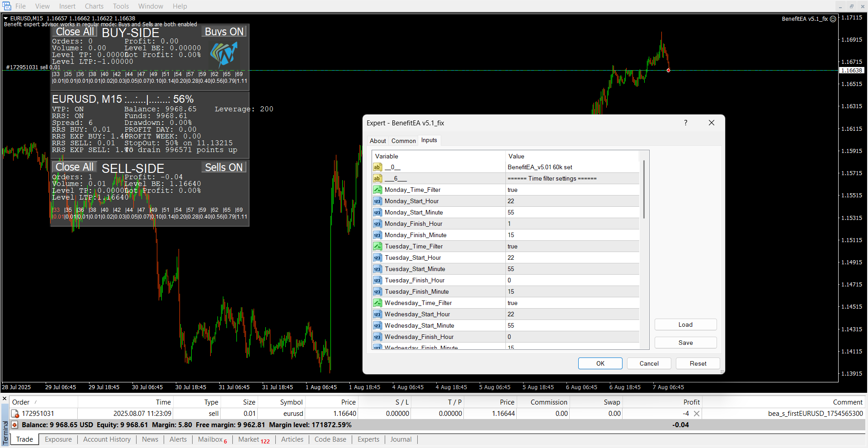Viewport: 868px width, 448px height.
Task: Toggle the Sells ON switch
Action: coord(224,167)
